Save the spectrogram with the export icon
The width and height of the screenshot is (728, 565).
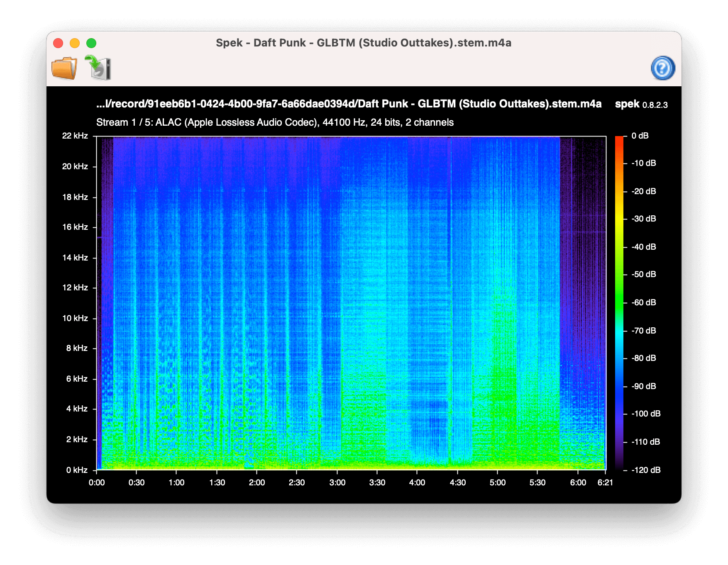[x=98, y=68]
